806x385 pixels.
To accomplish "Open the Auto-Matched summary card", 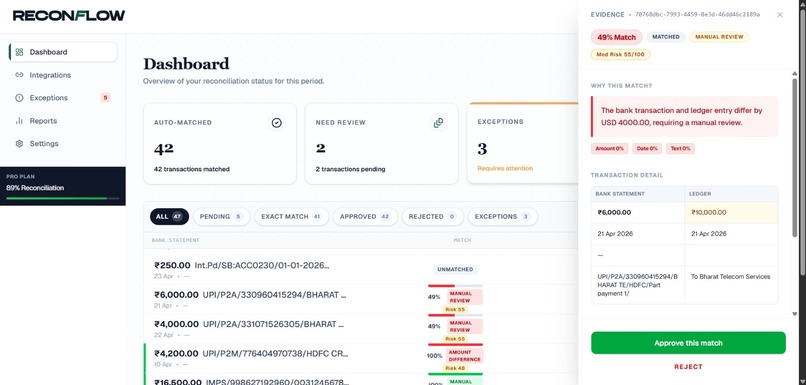I will click(x=220, y=143).
